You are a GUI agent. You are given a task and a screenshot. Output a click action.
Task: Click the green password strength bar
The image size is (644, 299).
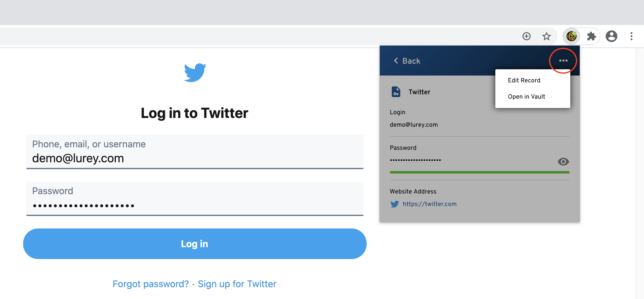point(479,172)
